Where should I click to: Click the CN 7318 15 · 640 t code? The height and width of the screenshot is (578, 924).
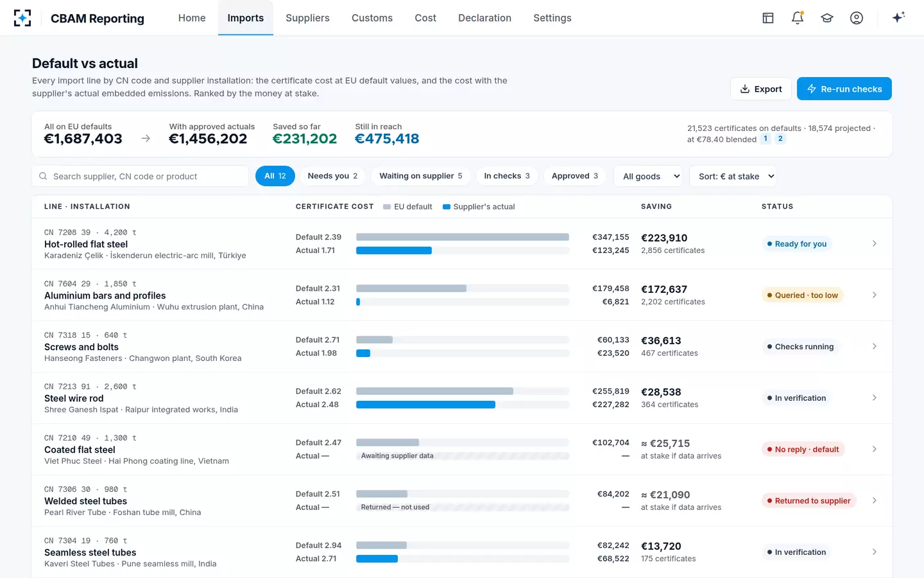pyautogui.click(x=86, y=335)
